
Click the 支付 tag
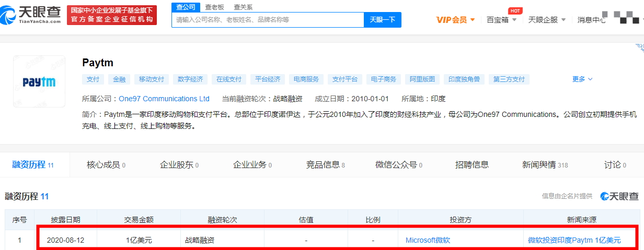[x=93, y=79]
